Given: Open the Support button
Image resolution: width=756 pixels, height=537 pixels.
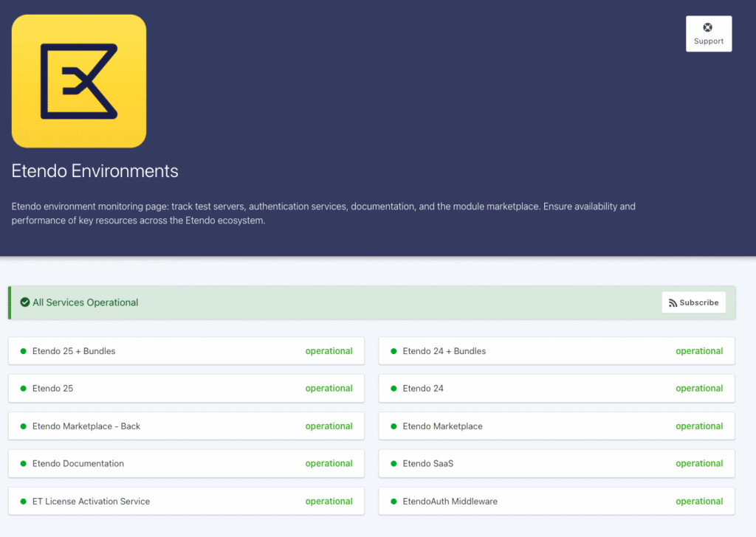Looking at the screenshot, I should click(x=709, y=34).
